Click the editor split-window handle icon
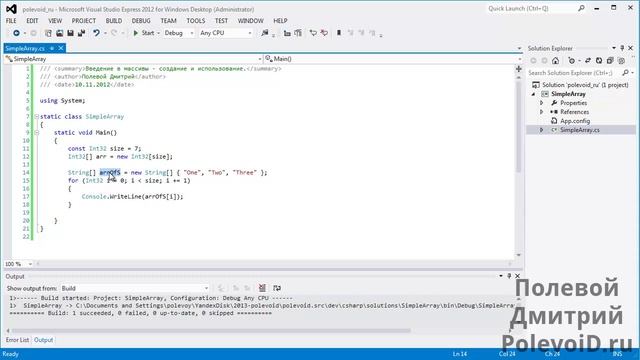The width and height of the screenshot is (640, 360). click(x=518, y=69)
